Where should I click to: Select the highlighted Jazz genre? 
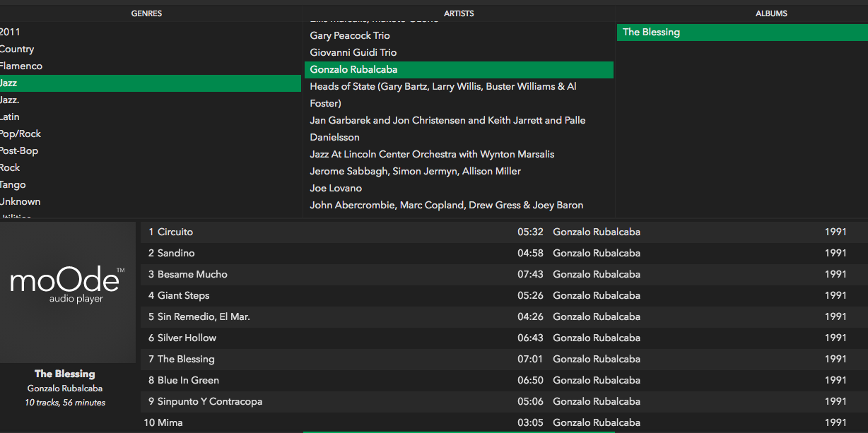click(151, 83)
